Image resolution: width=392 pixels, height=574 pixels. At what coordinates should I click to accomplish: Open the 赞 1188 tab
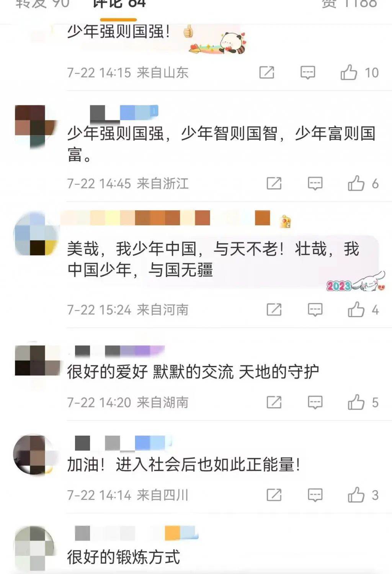coord(349,4)
